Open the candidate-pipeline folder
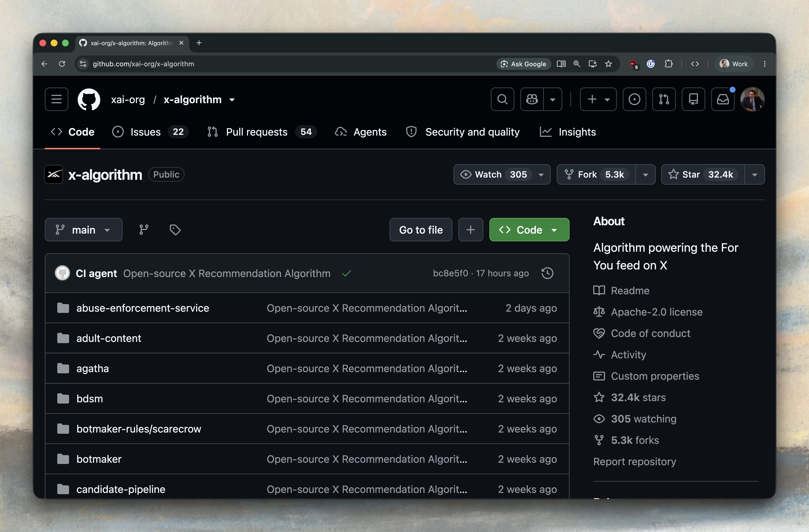 pyautogui.click(x=121, y=489)
